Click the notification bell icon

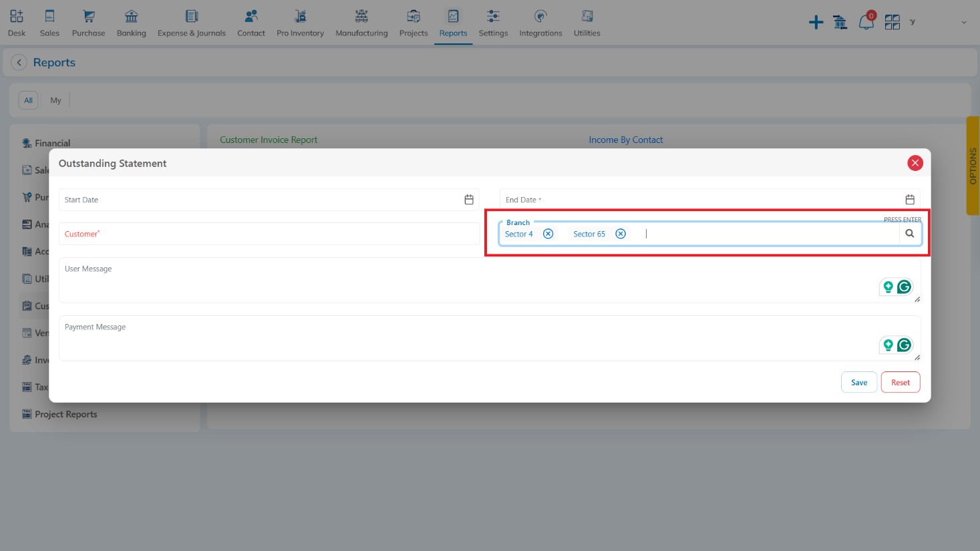tap(866, 22)
